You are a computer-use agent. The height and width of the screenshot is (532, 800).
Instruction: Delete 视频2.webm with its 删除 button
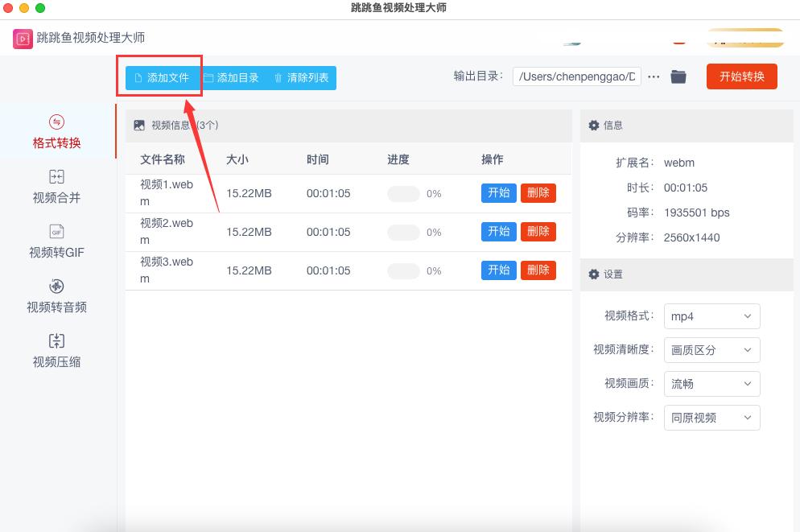pyautogui.click(x=538, y=232)
